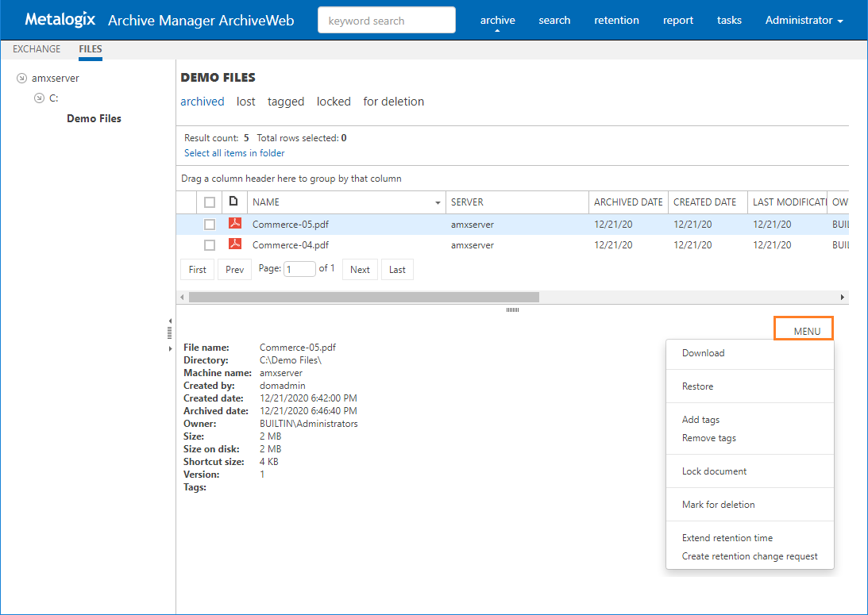Open the Administrator dropdown menu
The width and height of the screenshot is (868, 615).
[x=804, y=20]
